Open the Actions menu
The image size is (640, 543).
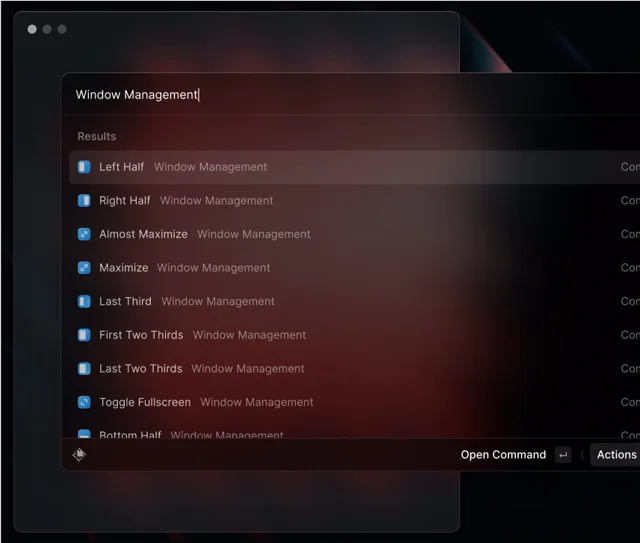pyautogui.click(x=616, y=455)
